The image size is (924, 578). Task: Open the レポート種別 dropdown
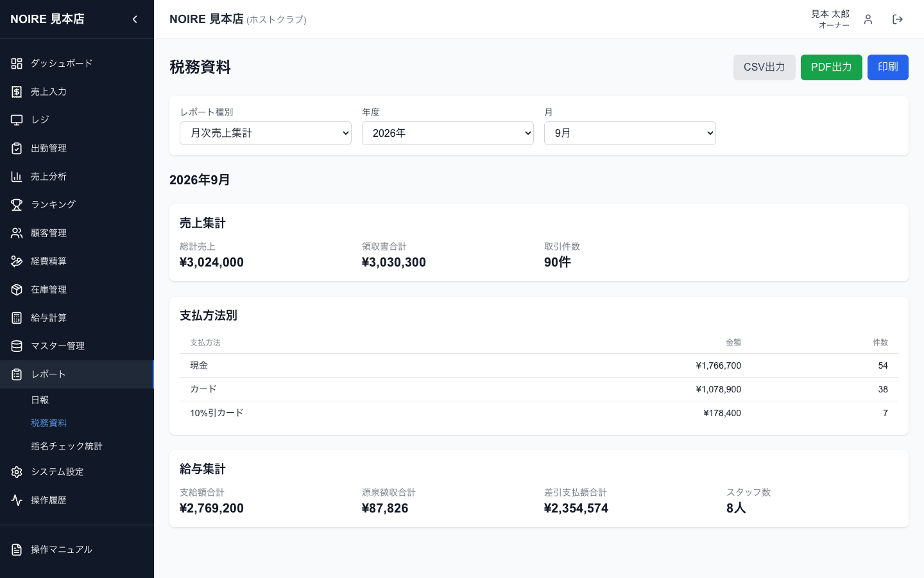click(x=266, y=133)
